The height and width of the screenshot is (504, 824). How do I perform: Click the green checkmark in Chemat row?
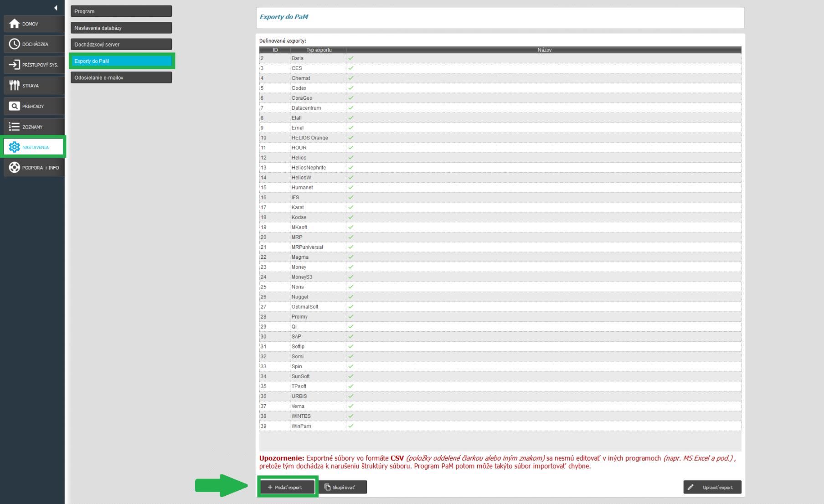tap(351, 78)
